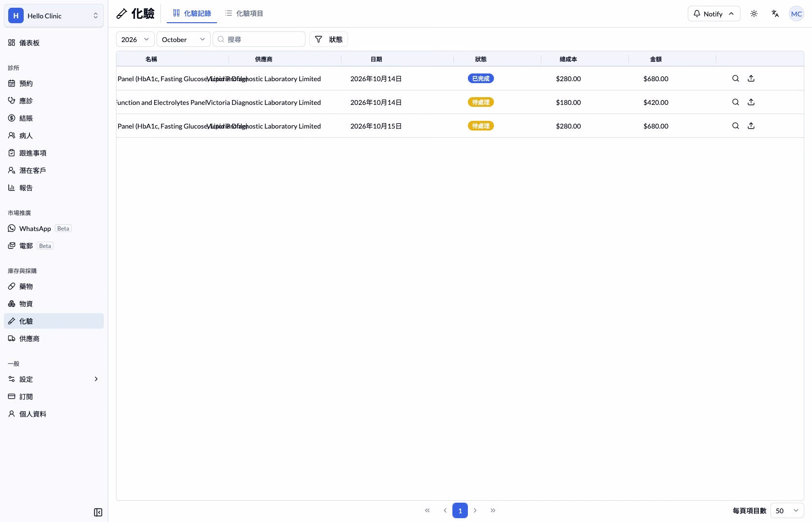Image resolution: width=812 pixels, height=522 pixels.
Task: Go to next page of results
Action: tap(475, 510)
